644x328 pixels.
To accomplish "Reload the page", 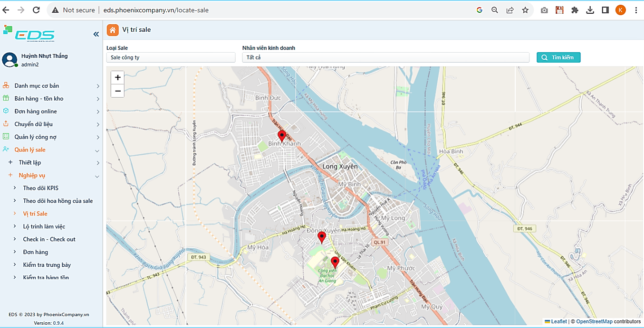I will pos(36,10).
